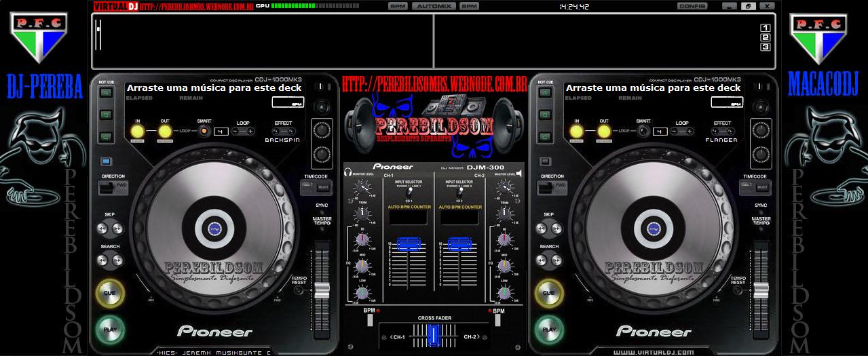
Task: Click BACKSPIN effect name on left deck
Action: 282,140
